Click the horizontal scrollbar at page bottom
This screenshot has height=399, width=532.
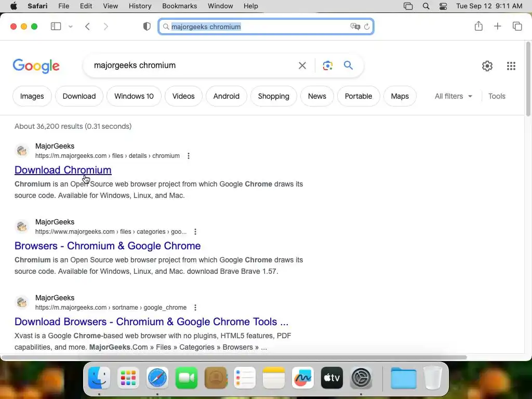tap(234, 357)
